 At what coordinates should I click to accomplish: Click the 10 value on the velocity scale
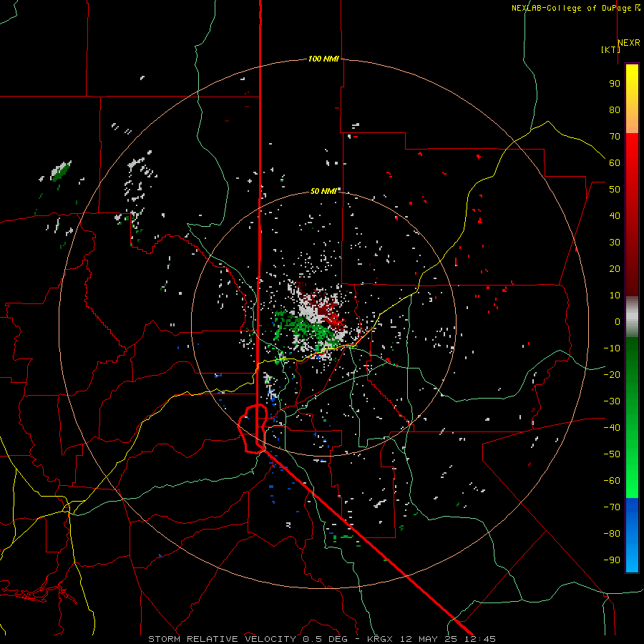point(615,296)
